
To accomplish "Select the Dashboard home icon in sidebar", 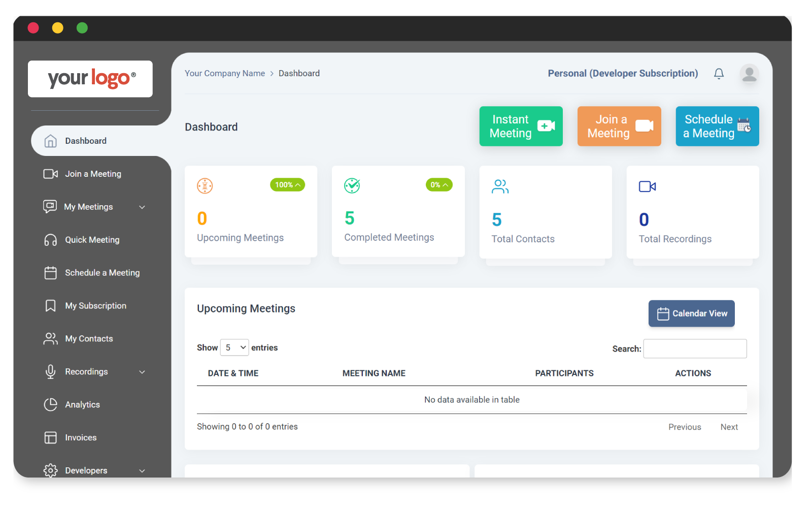I will 50,141.
